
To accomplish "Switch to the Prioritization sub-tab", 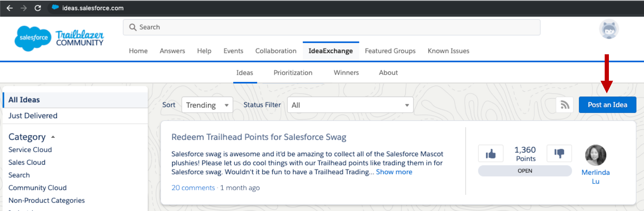I will pyautogui.click(x=293, y=73).
